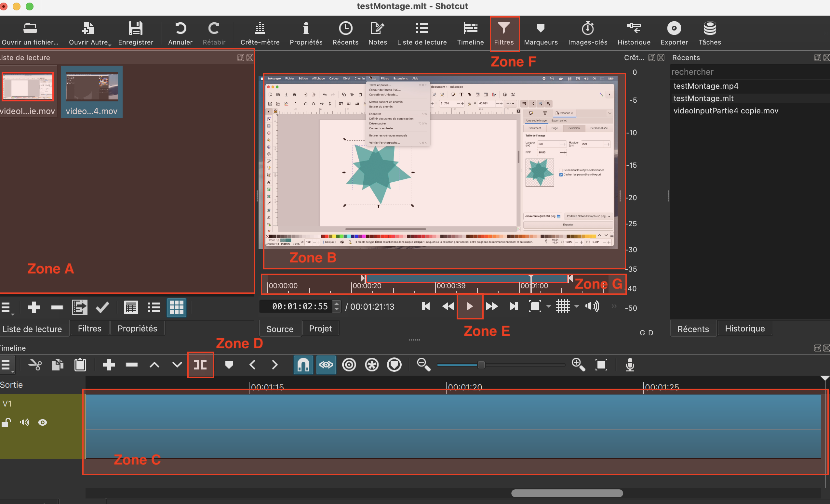
Task: Open the player grid options dropdown arrow
Action: 577,306
